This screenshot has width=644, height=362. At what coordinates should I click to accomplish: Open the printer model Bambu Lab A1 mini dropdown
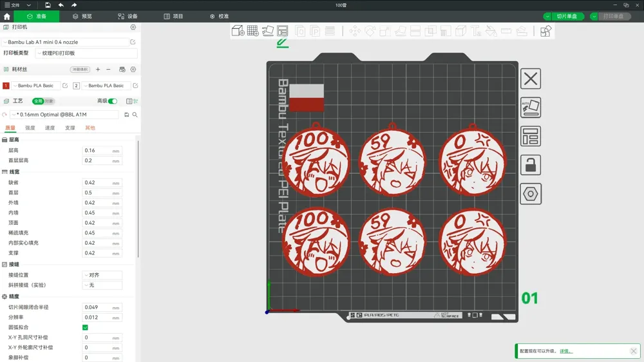[66, 42]
